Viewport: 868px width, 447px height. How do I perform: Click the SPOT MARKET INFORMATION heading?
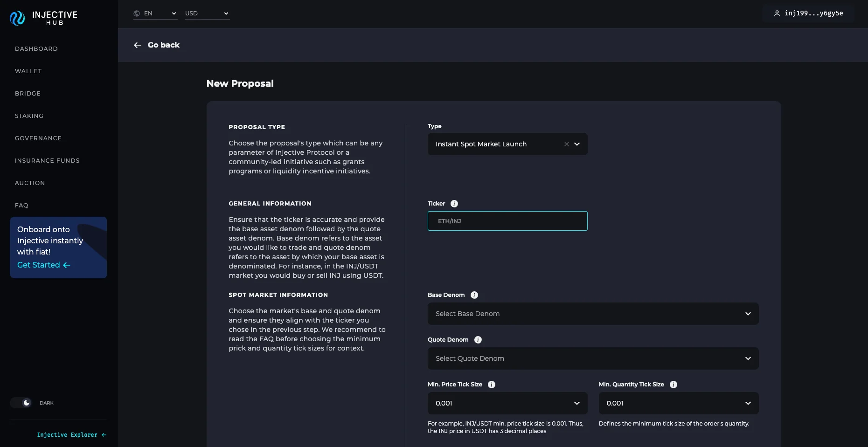(278, 295)
